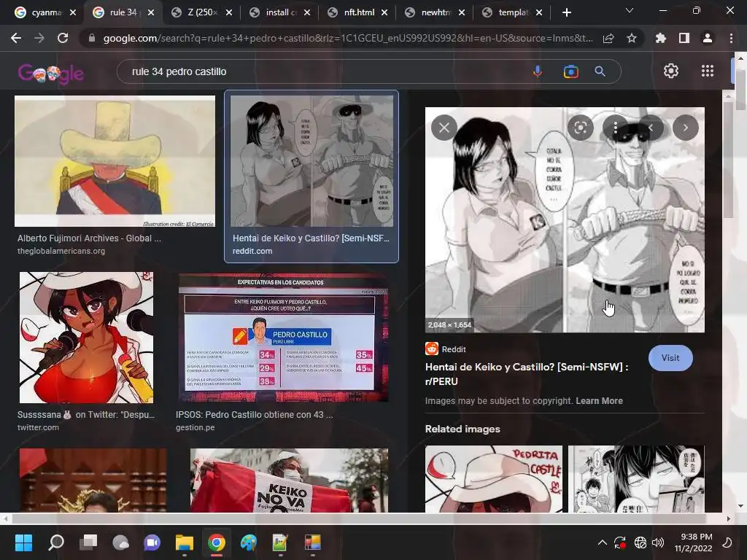Click the Reddit source label in preview
This screenshot has width=747, height=560.
[x=454, y=349]
